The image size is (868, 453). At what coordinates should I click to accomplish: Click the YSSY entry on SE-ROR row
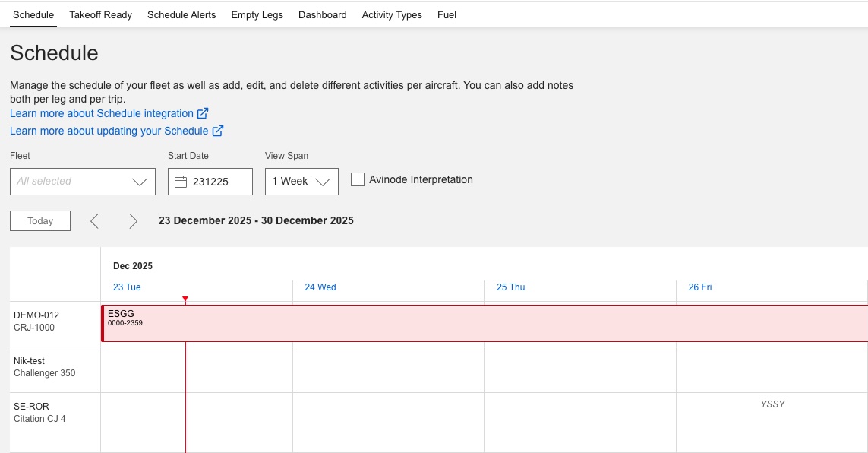point(772,404)
